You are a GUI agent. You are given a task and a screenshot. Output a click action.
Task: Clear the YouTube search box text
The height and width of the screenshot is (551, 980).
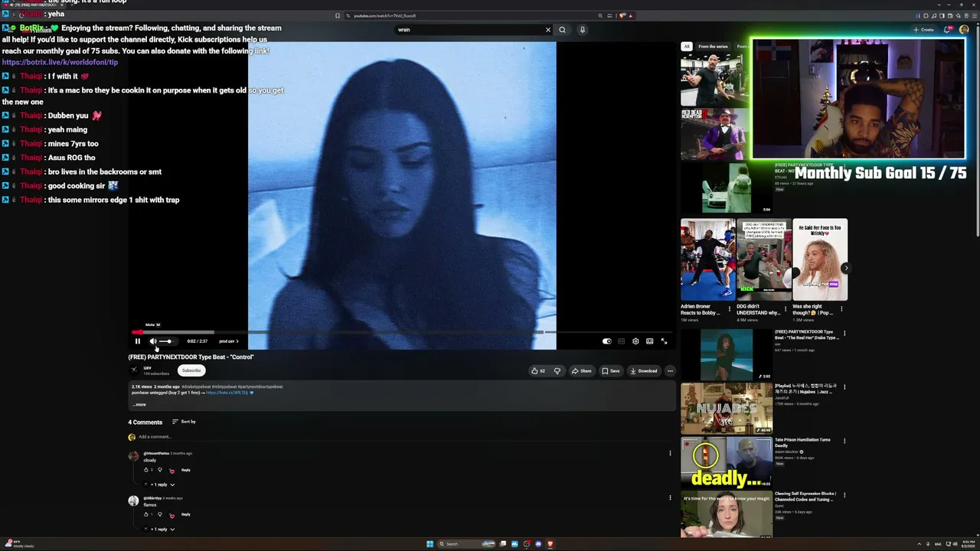point(548,30)
